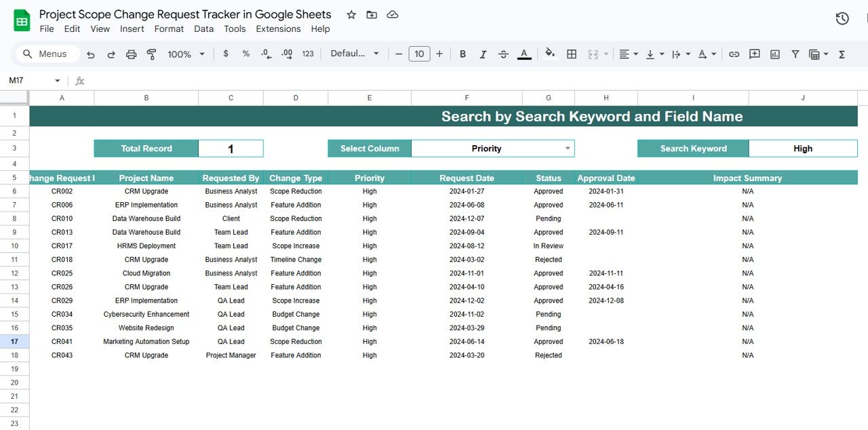
Task: Star this spreadsheet
Action: tap(351, 14)
